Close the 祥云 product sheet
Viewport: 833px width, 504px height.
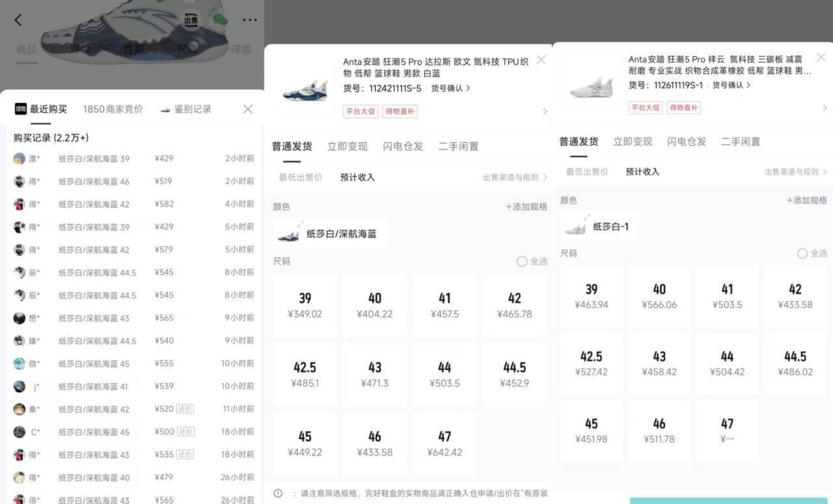click(x=821, y=57)
